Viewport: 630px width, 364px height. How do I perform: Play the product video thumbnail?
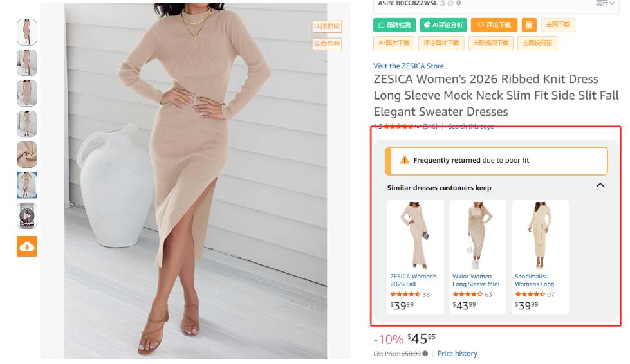(27, 216)
